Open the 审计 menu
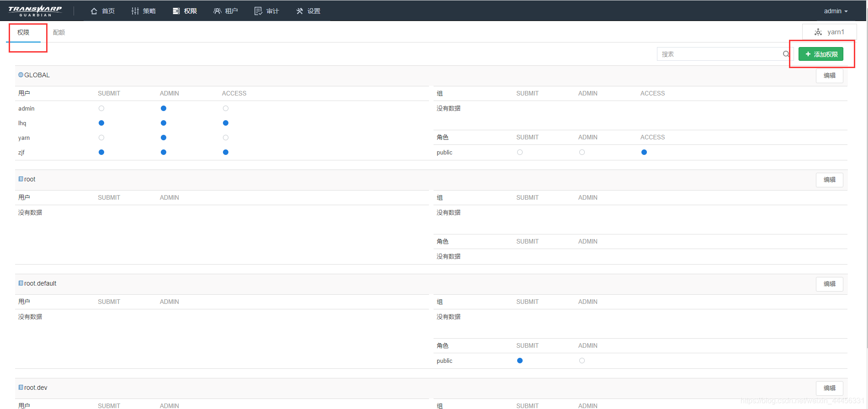 coord(267,11)
